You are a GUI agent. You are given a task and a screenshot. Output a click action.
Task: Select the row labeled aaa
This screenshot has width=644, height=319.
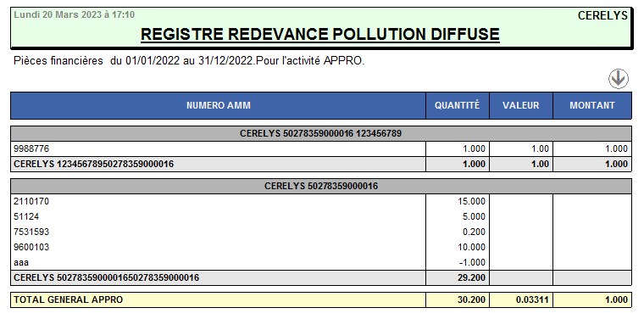click(321, 262)
